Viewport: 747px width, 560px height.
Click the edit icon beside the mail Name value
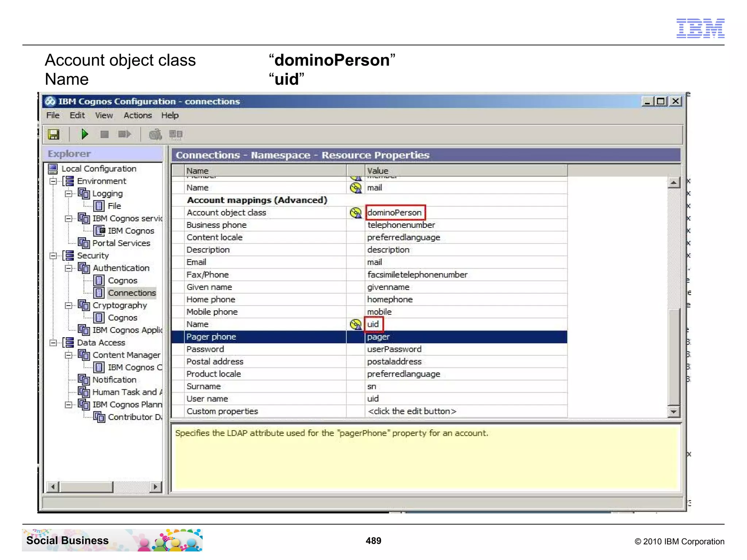356,188
